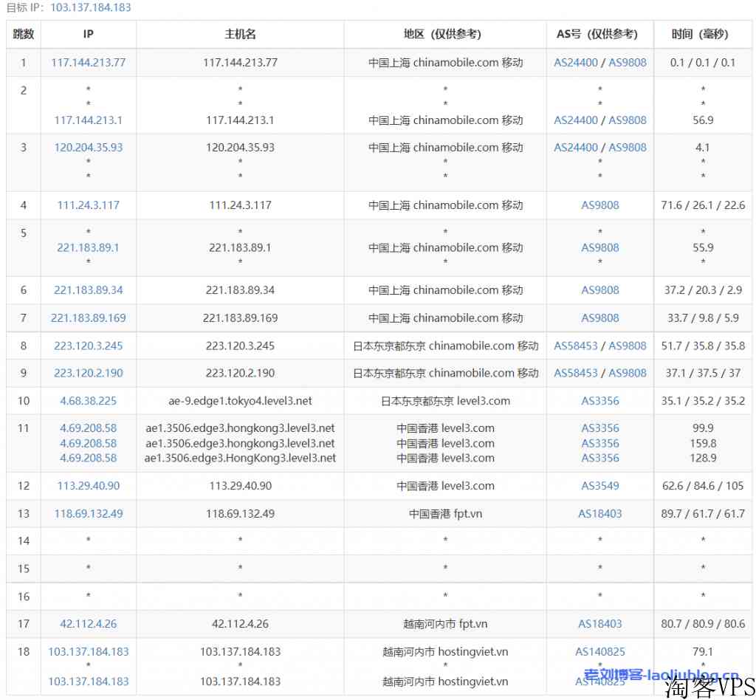Click AS9808 link in hop 7 row
The image size is (756, 700).
coord(599,318)
